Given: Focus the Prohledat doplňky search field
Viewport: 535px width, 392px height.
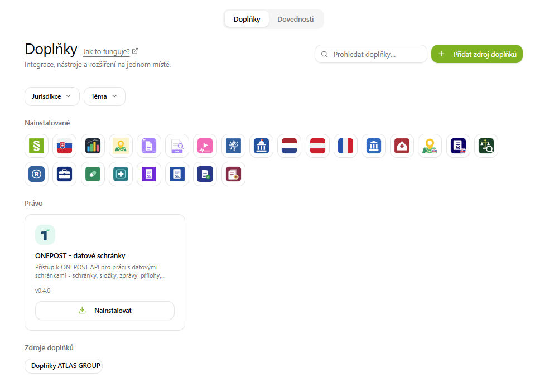Looking at the screenshot, I should tap(371, 54).
